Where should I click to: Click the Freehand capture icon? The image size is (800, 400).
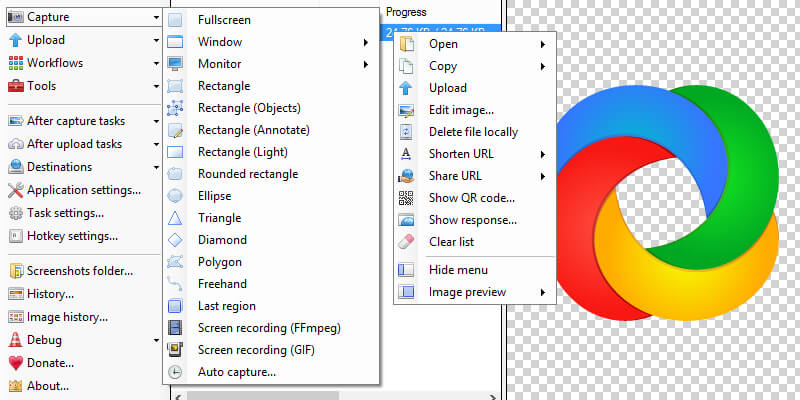(x=175, y=284)
